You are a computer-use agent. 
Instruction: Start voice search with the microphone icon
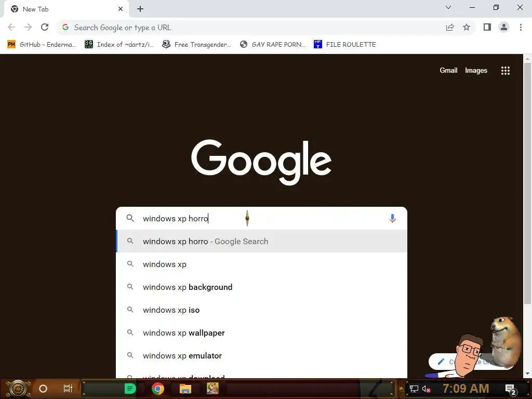(392, 218)
